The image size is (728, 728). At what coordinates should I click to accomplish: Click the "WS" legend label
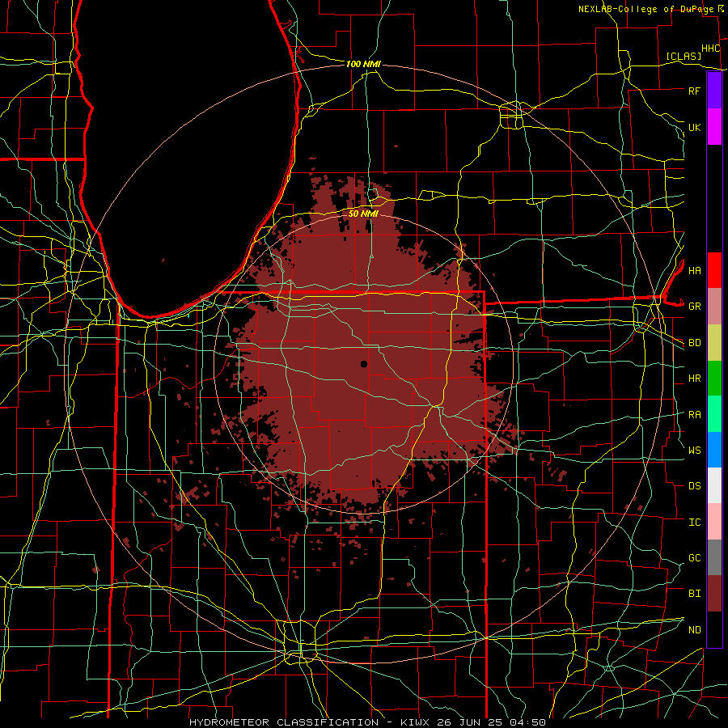[x=694, y=450]
